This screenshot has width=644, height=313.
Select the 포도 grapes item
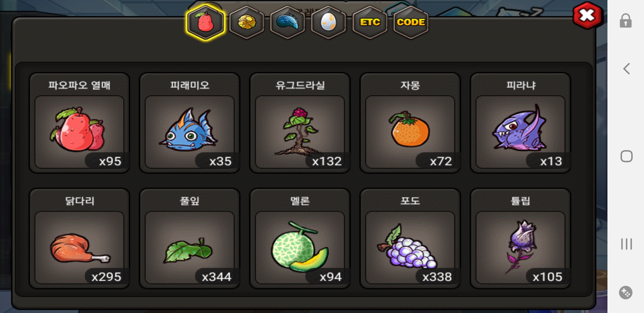pyautogui.click(x=410, y=239)
